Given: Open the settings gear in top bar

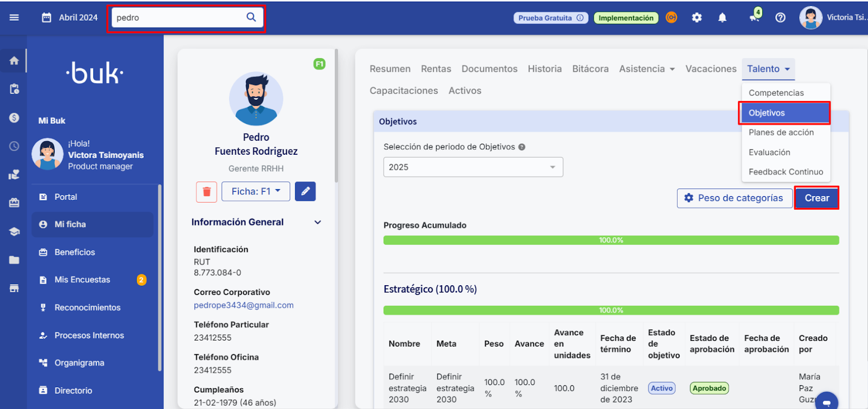Looking at the screenshot, I should [697, 18].
